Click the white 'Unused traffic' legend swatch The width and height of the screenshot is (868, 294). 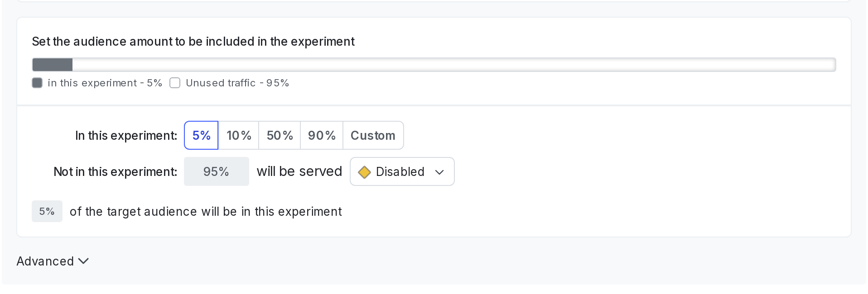[x=175, y=83]
